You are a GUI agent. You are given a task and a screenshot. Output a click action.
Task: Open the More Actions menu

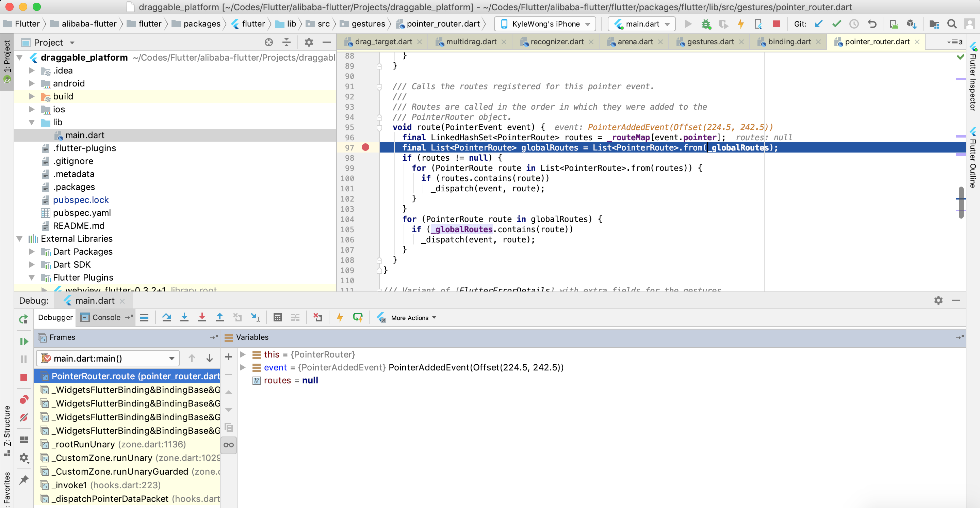(x=410, y=317)
